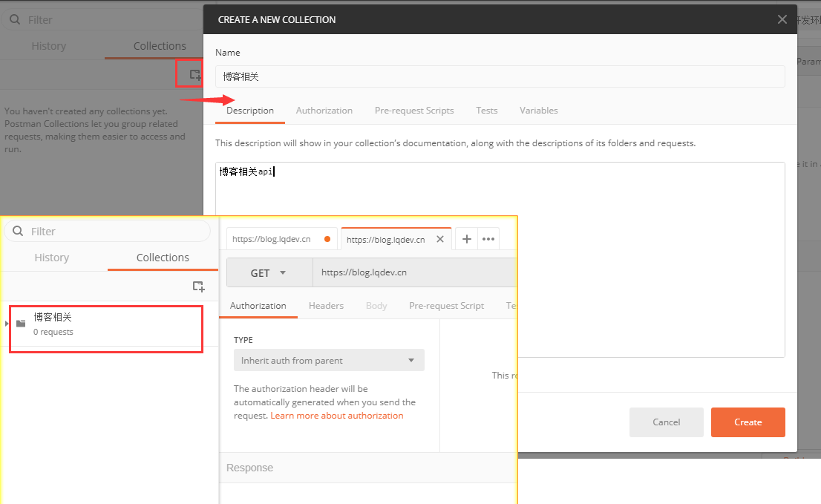Open the tab options three-dots menu

click(488, 239)
